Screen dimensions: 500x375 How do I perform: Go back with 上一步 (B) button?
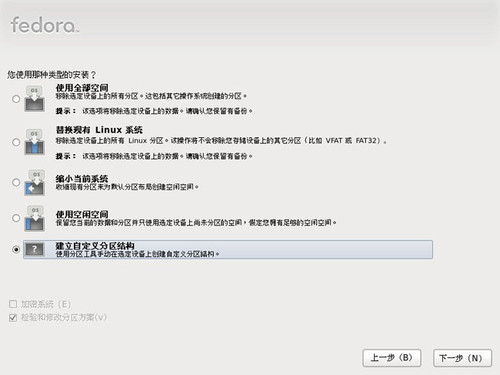coord(392,358)
